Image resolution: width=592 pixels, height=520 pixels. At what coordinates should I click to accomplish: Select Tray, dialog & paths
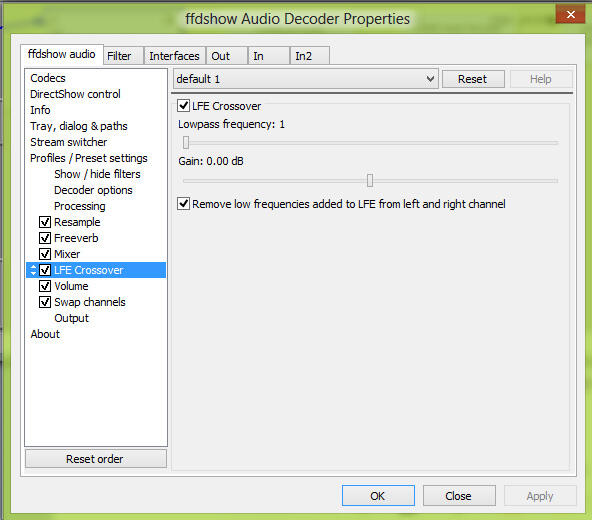tap(79, 126)
